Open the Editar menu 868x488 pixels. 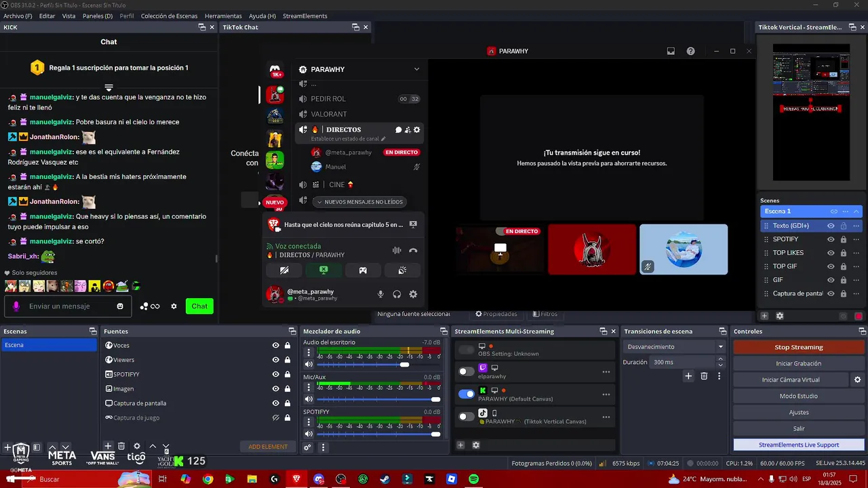click(x=47, y=16)
